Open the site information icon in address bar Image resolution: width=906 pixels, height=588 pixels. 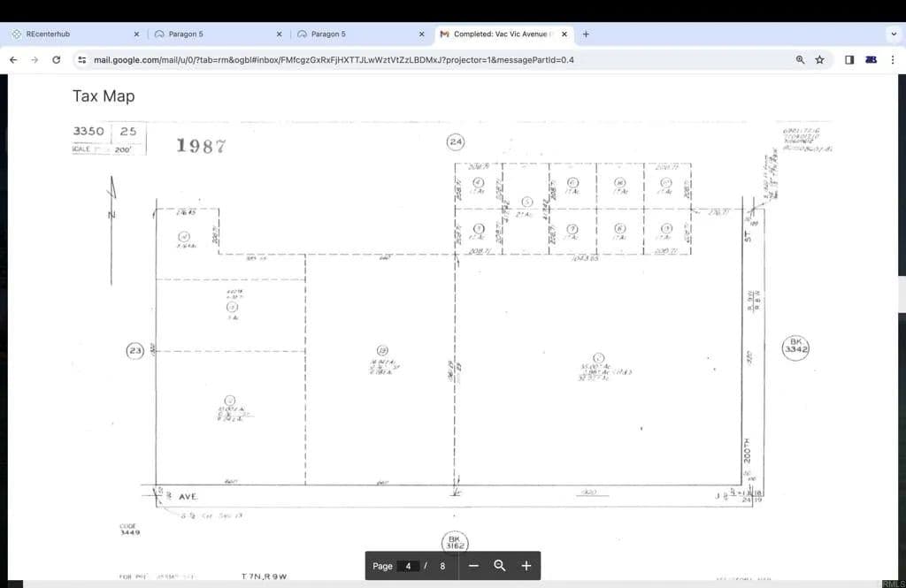pyautogui.click(x=81, y=60)
